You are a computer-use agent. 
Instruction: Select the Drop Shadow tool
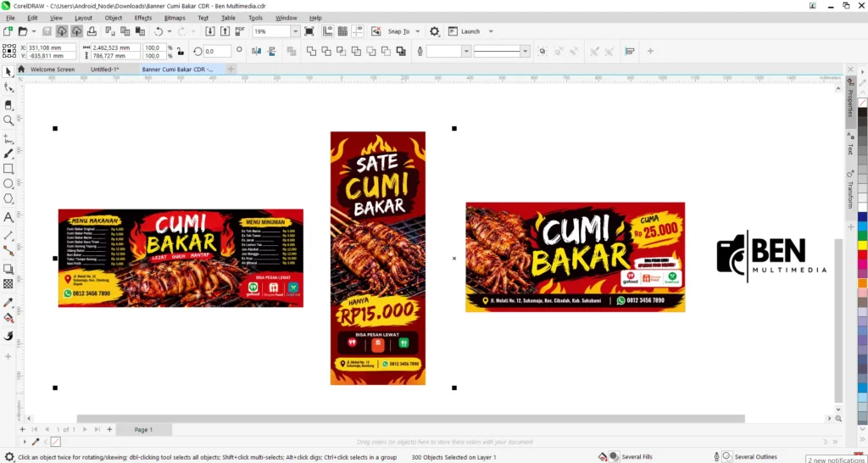[8, 269]
